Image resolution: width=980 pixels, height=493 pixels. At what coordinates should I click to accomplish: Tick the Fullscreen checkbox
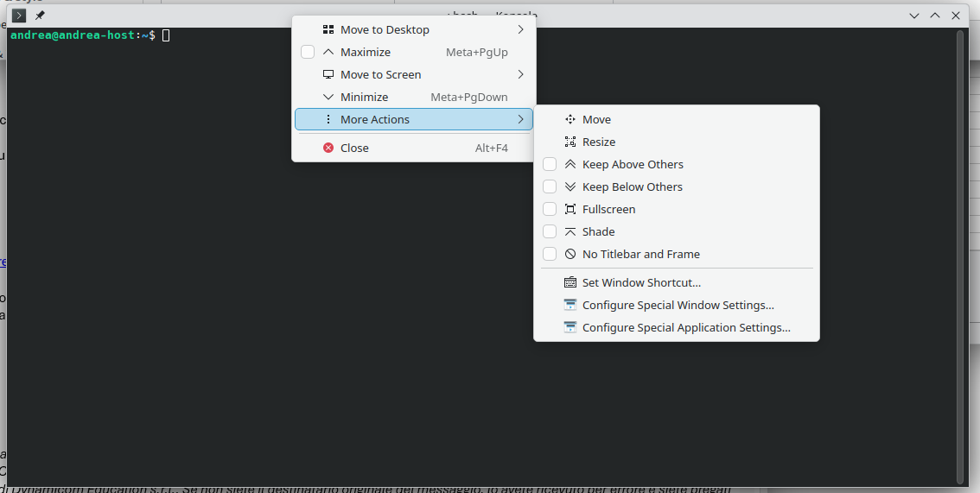[x=550, y=210]
